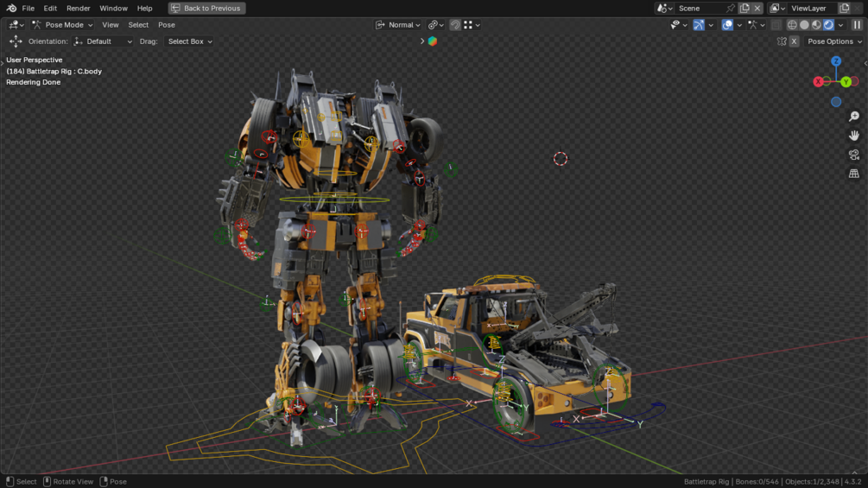The width and height of the screenshot is (868, 488).
Task: Switch to material preview shading
Action: tap(816, 25)
